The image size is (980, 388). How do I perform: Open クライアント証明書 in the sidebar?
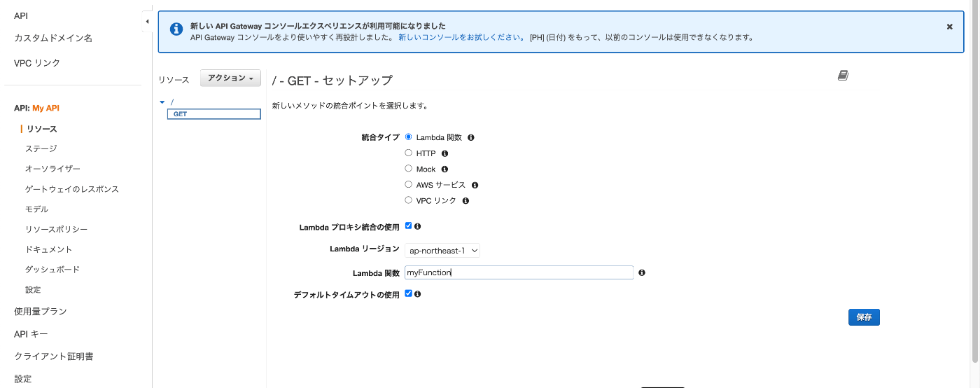(x=54, y=356)
